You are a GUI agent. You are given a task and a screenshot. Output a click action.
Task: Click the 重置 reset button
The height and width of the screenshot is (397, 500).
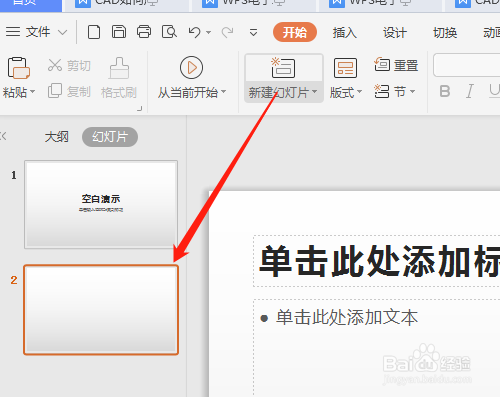tap(396, 65)
